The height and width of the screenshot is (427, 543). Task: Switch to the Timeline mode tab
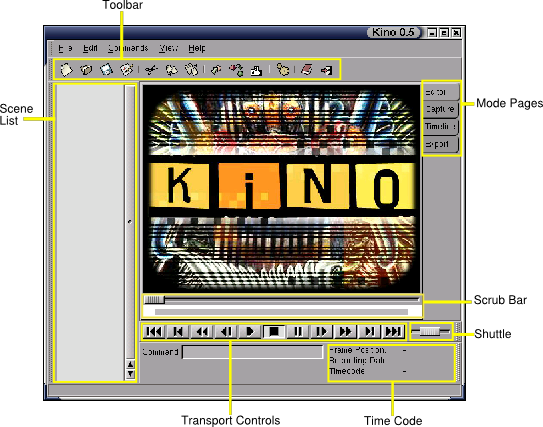441,126
